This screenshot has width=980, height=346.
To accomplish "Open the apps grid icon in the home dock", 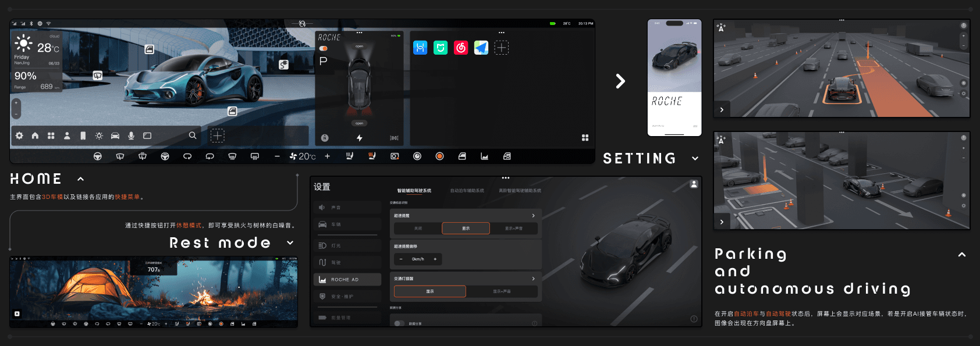I will point(51,135).
